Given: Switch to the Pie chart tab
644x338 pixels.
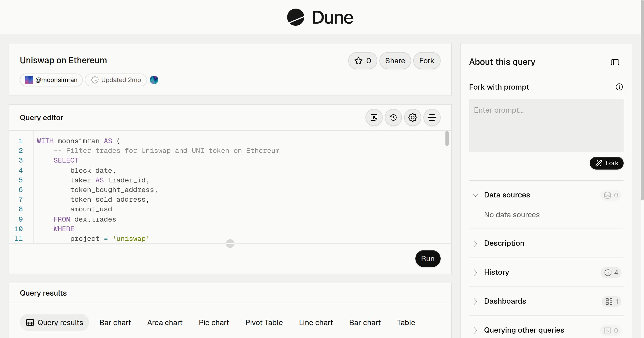Looking at the screenshot, I should point(214,322).
